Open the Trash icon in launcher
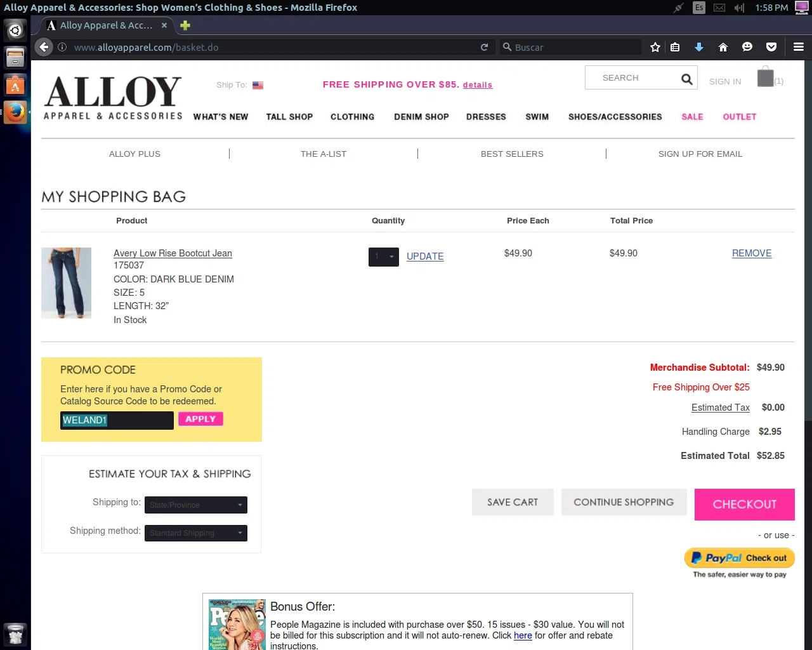Image resolution: width=812 pixels, height=650 pixels. [x=15, y=633]
